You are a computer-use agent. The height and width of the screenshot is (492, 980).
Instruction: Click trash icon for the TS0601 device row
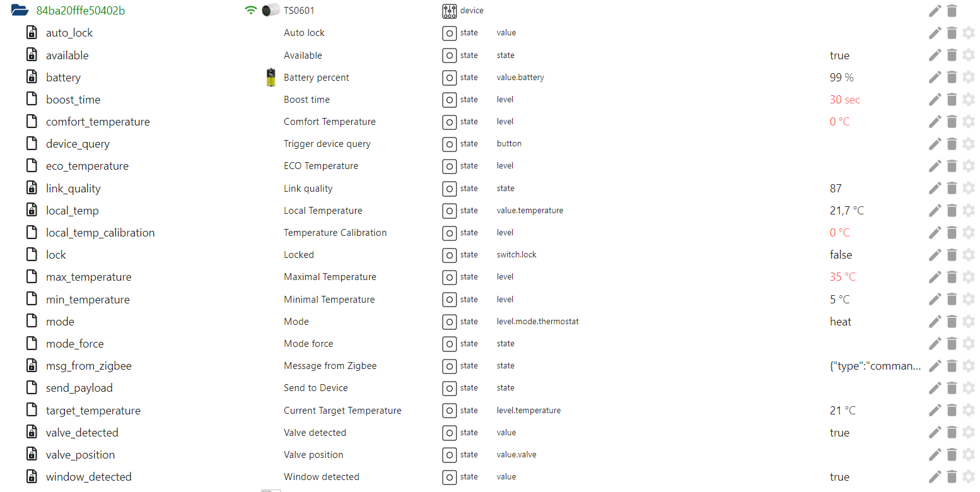(952, 11)
